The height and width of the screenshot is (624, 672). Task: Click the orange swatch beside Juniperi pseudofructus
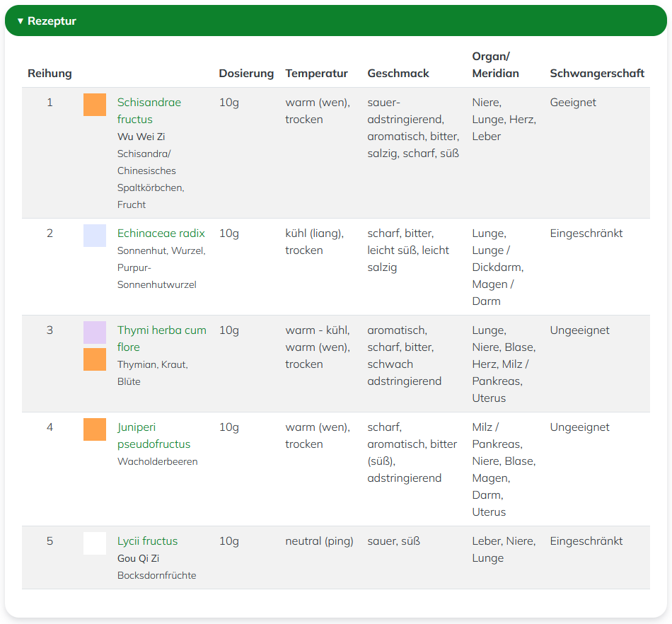point(95,429)
